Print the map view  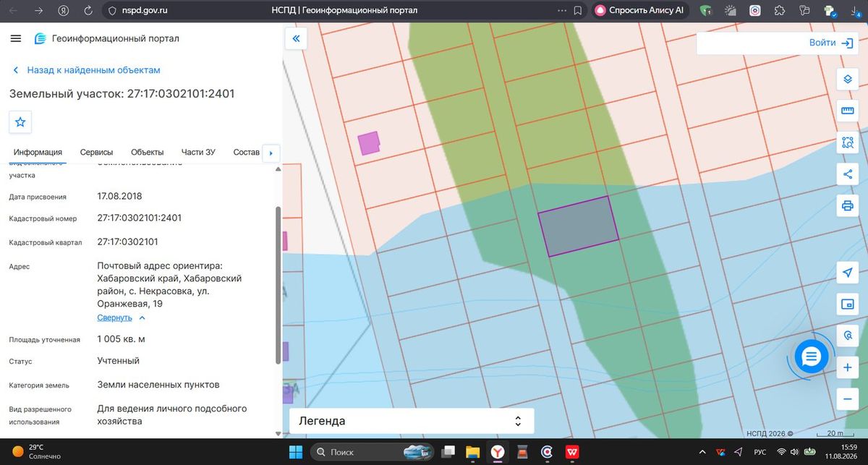(x=848, y=205)
